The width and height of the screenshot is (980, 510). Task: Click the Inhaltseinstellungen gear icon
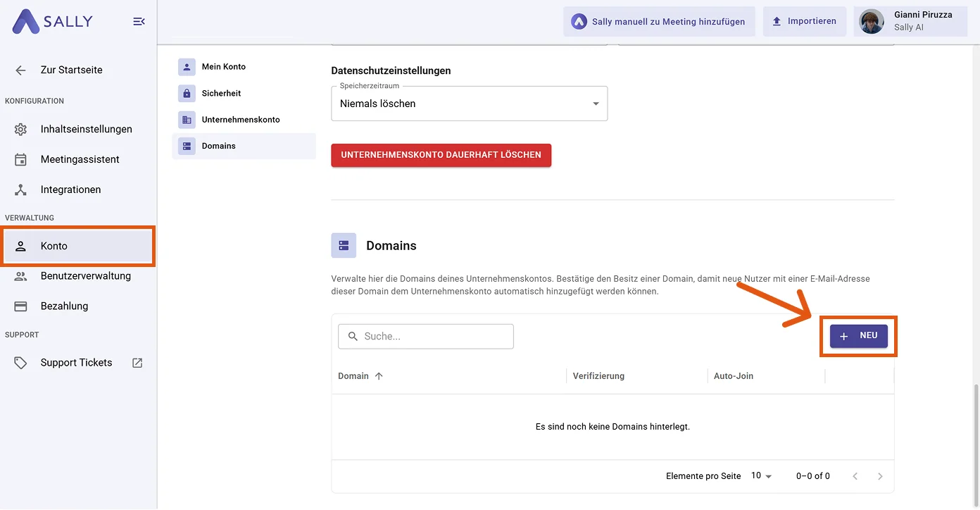click(x=20, y=130)
